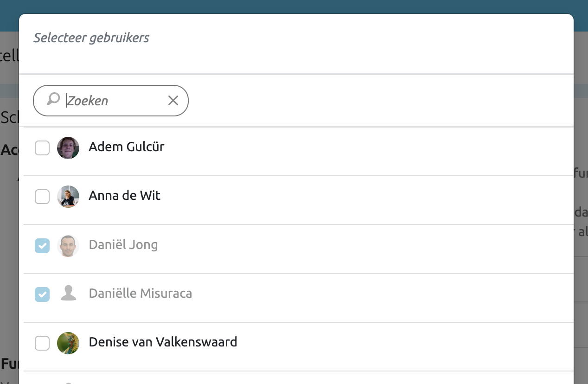Image resolution: width=588 pixels, height=384 pixels.
Task: Select the name Adem Gulcür
Action: point(126,147)
